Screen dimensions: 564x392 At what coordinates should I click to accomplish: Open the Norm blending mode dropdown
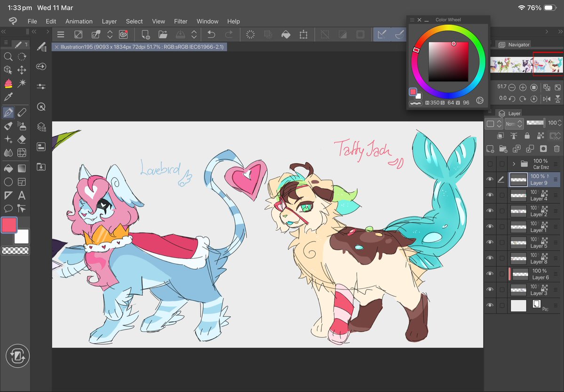point(514,123)
